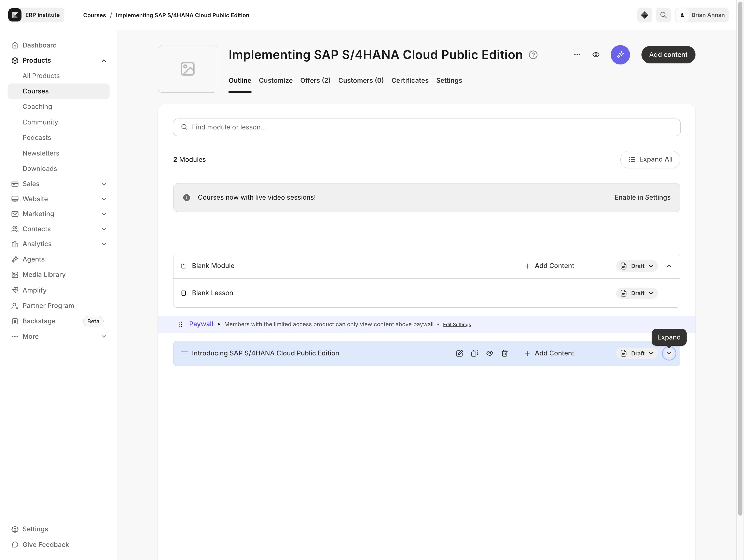Switch to the Outline tab
Image resolution: width=744 pixels, height=560 pixels.
(240, 80)
